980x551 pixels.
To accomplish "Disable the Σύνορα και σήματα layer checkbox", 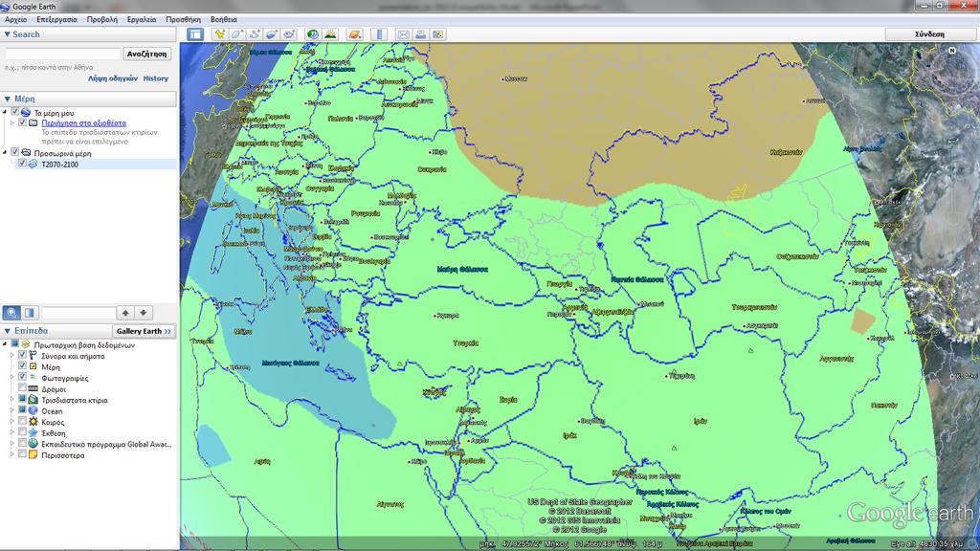I will 23,356.
